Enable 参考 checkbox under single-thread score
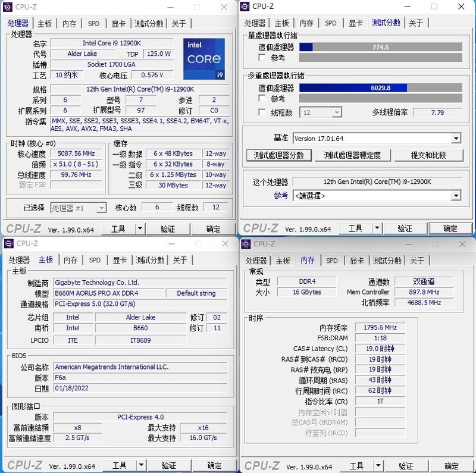The image size is (476, 473). tap(261, 57)
